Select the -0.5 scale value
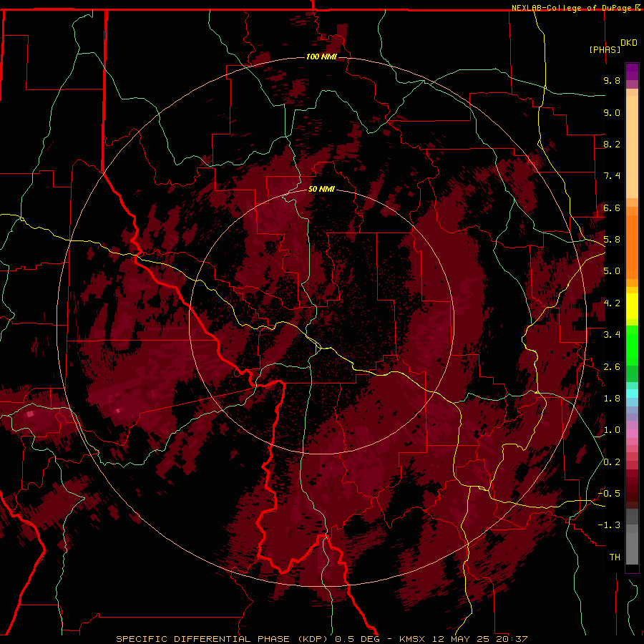The height and width of the screenshot is (644, 644). [609, 494]
